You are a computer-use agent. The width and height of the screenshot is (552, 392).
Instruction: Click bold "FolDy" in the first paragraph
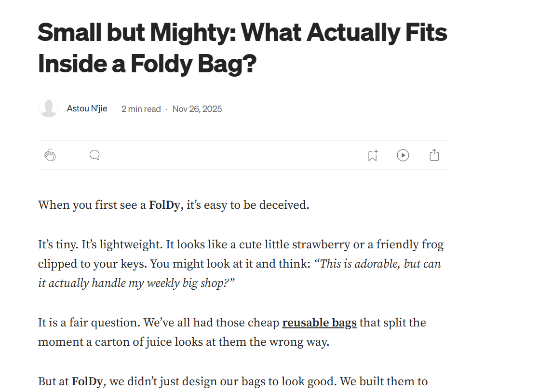[164, 205]
